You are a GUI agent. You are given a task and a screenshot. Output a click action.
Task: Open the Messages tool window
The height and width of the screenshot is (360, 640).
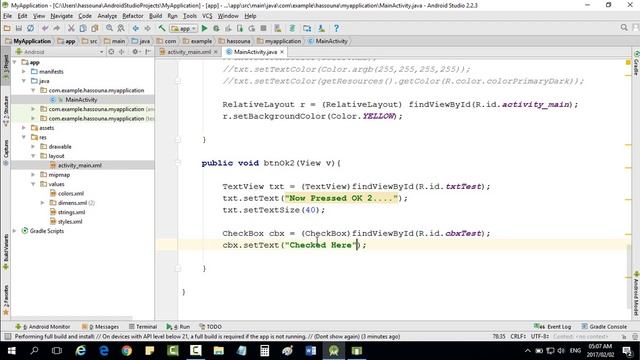(100, 327)
